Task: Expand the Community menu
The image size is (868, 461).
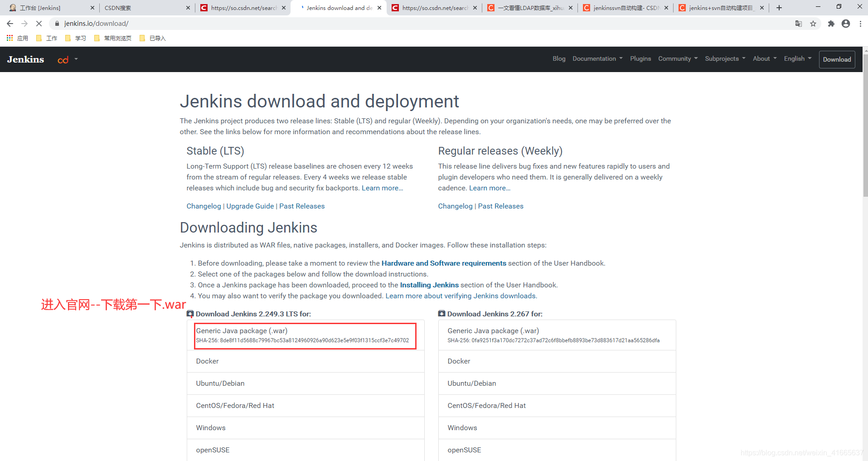Action: click(x=678, y=58)
